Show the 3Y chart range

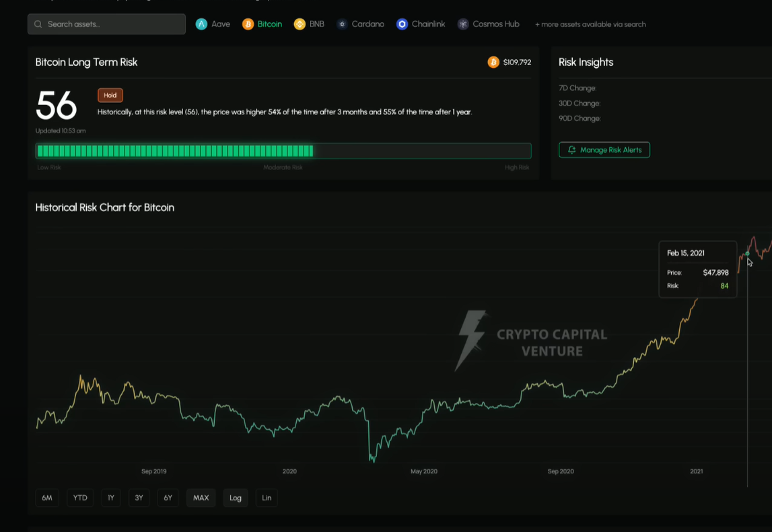point(139,498)
